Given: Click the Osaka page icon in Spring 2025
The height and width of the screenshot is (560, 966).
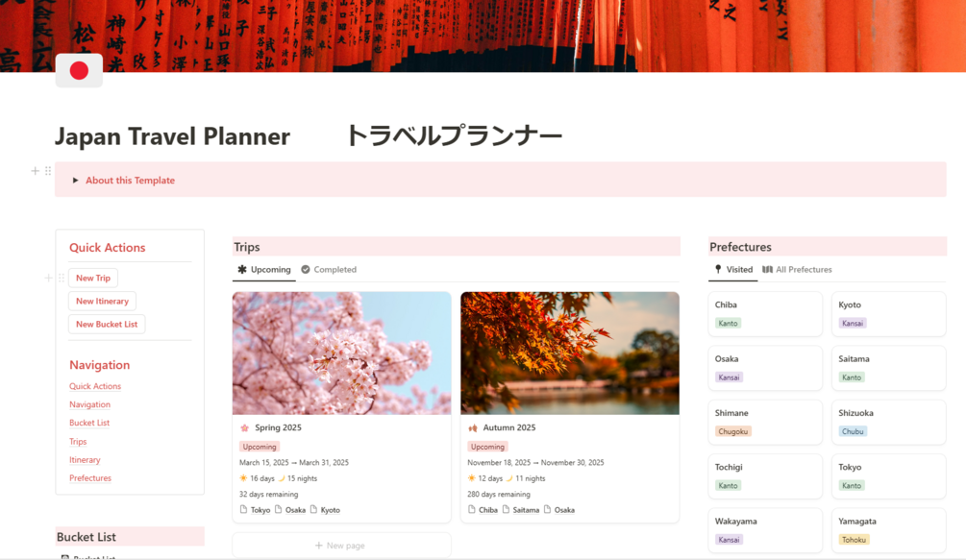Looking at the screenshot, I should click(278, 509).
